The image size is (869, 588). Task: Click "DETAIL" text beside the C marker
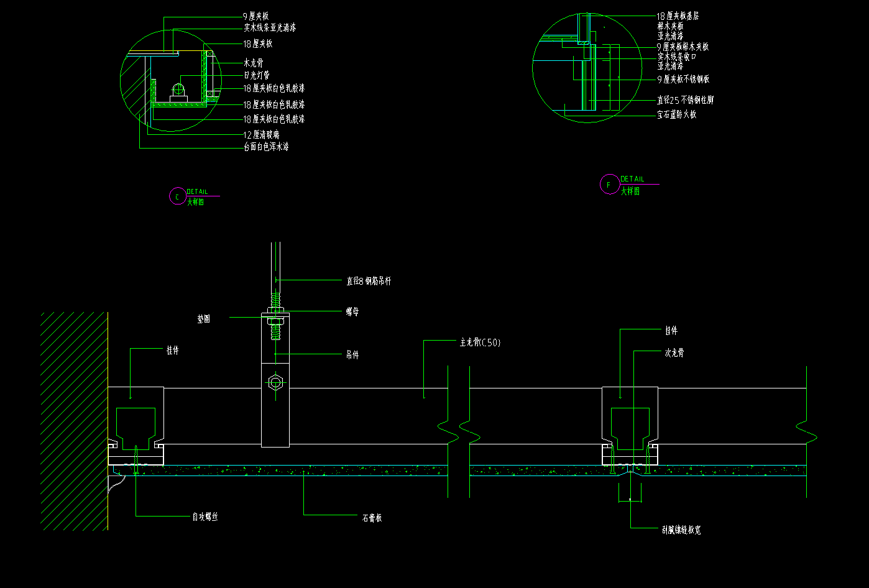(197, 191)
